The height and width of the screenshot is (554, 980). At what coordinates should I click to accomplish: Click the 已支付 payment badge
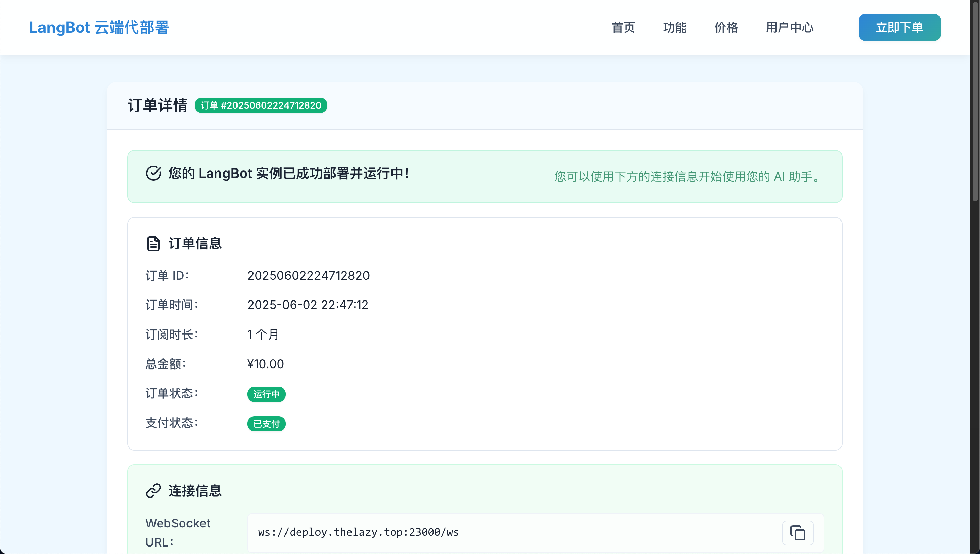[266, 424]
